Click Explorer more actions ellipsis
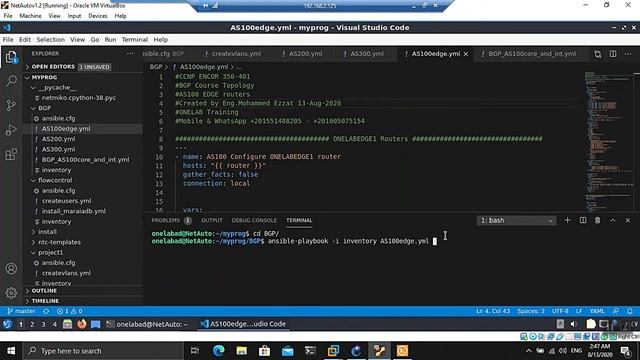This screenshot has height=360, width=640. [x=130, y=53]
